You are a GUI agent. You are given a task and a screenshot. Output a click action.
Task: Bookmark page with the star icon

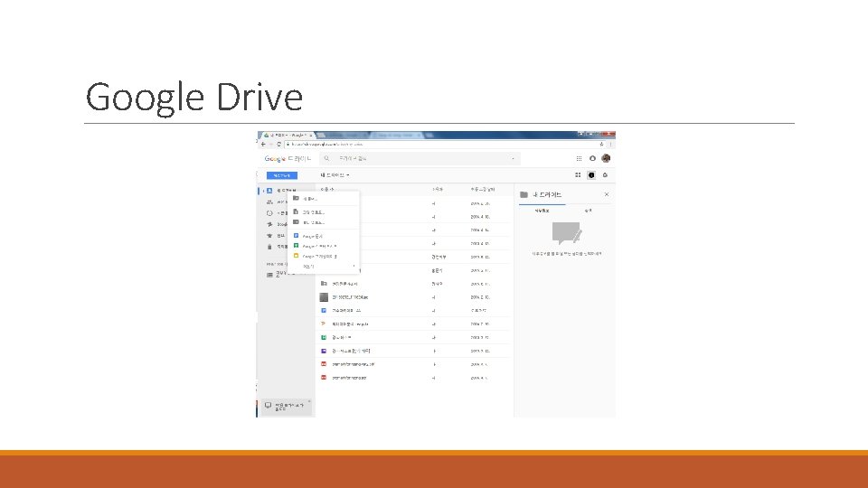point(601,144)
